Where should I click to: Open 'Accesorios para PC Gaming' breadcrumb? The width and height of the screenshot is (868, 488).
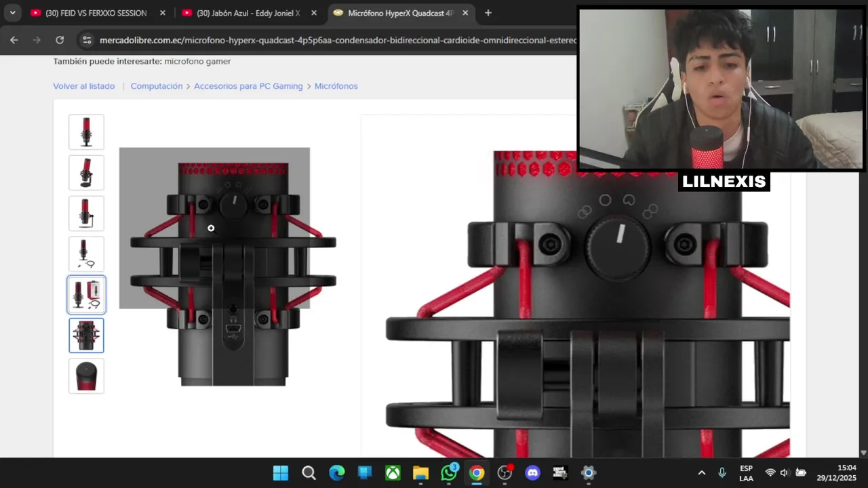point(248,86)
